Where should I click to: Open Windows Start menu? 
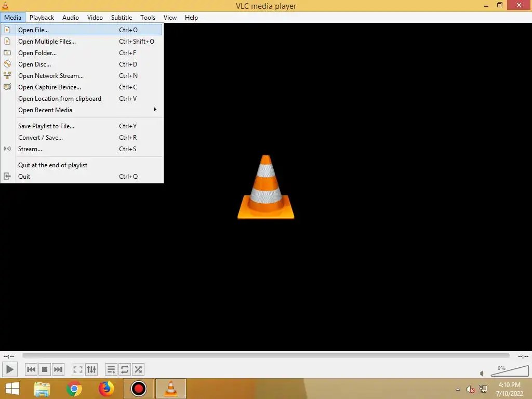[12, 389]
